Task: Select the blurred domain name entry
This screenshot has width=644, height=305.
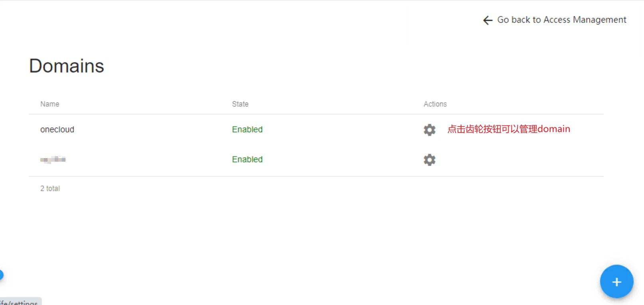Action: pyautogui.click(x=53, y=159)
